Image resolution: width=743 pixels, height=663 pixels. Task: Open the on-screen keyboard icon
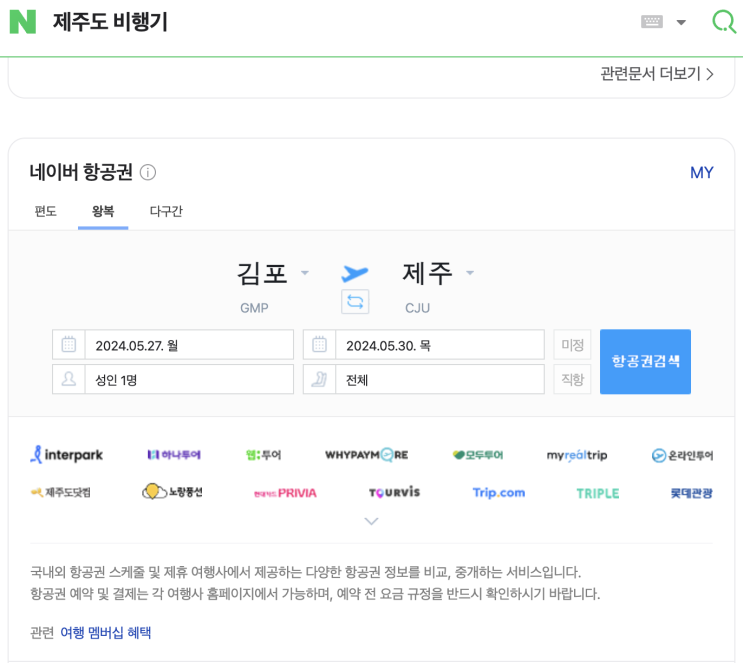pyautogui.click(x=652, y=21)
